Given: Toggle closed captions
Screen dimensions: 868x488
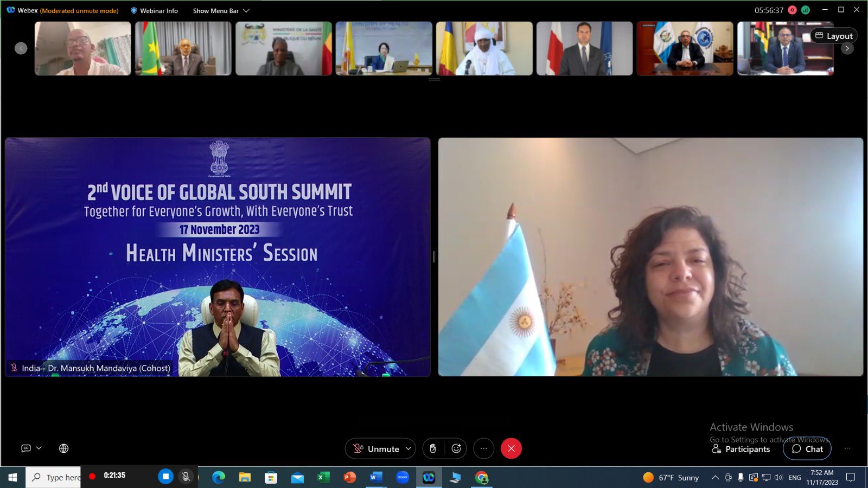Looking at the screenshot, I should pyautogui.click(x=26, y=448).
